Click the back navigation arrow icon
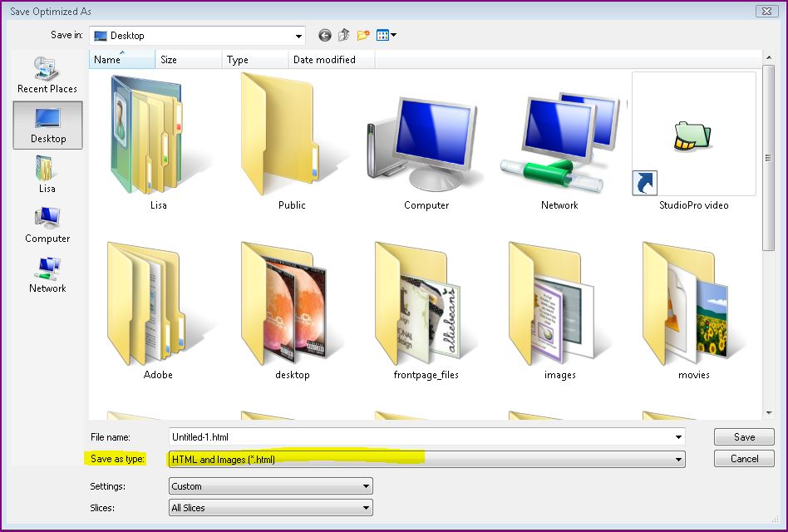Screen dimensions: 788x532 click(x=324, y=35)
